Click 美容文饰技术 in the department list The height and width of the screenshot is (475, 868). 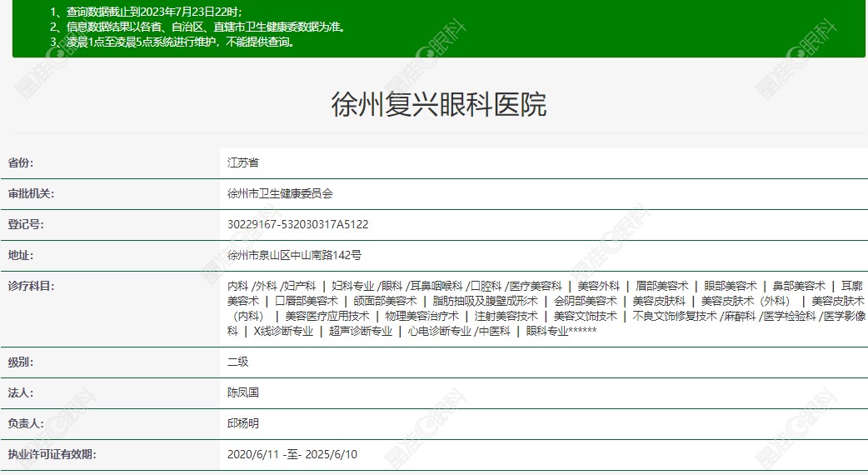(x=585, y=316)
